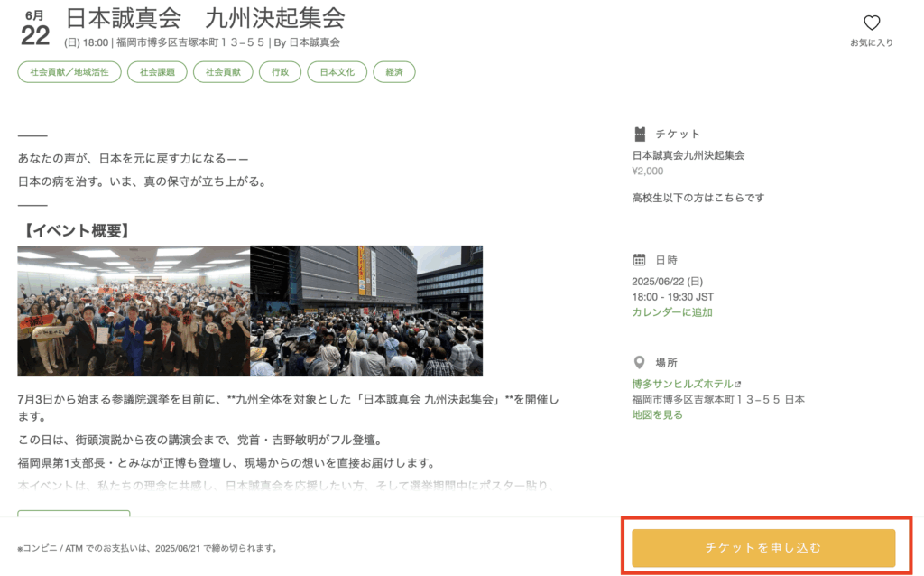Select the 社会貢献／地域活性 tag
The image size is (924, 576).
coord(69,72)
